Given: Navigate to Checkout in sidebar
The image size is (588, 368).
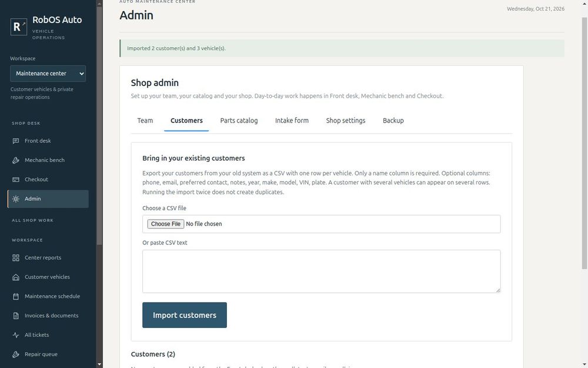Looking at the screenshot, I should click(48, 180).
